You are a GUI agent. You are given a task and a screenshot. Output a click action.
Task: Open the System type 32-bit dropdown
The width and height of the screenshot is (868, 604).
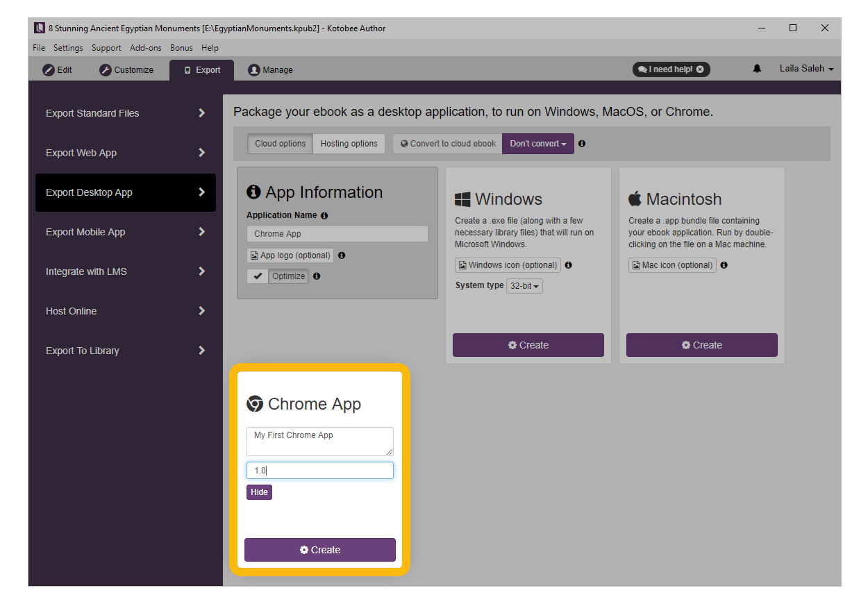coord(524,286)
